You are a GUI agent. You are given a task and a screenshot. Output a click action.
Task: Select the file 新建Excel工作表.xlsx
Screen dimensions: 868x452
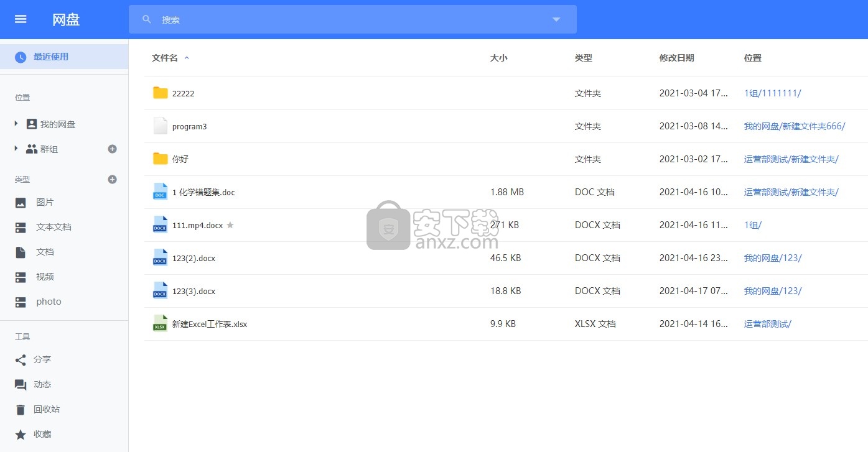pyautogui.click(x=210, y=324)
